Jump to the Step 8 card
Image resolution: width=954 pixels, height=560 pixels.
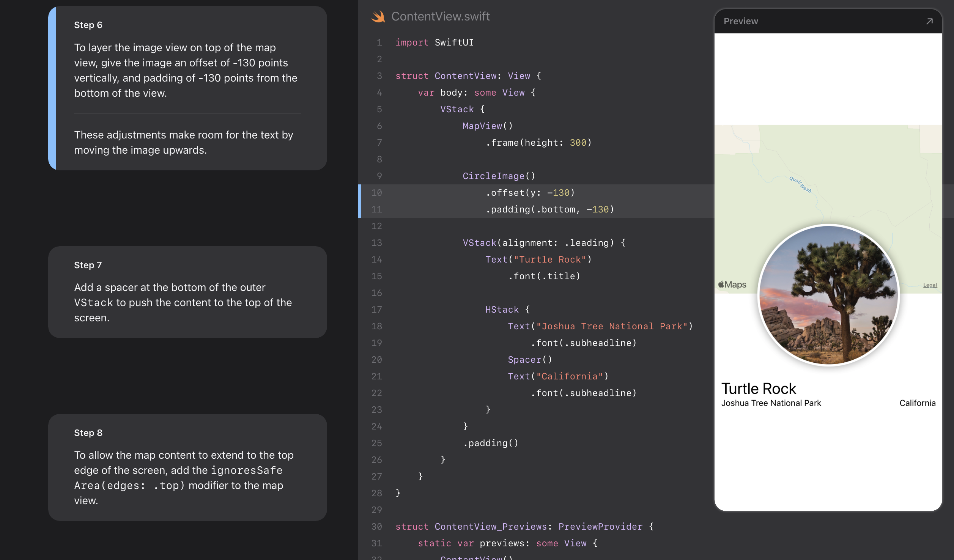click(187, 467)
